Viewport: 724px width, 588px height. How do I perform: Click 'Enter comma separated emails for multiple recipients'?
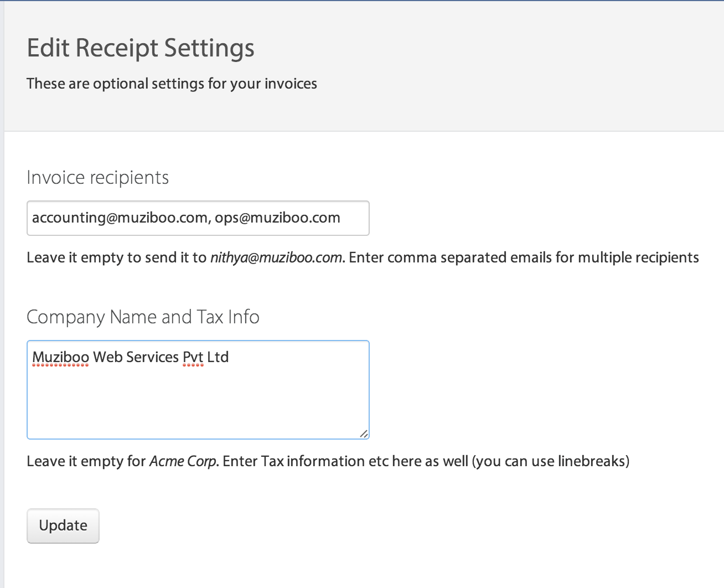(x=524, y=258)
